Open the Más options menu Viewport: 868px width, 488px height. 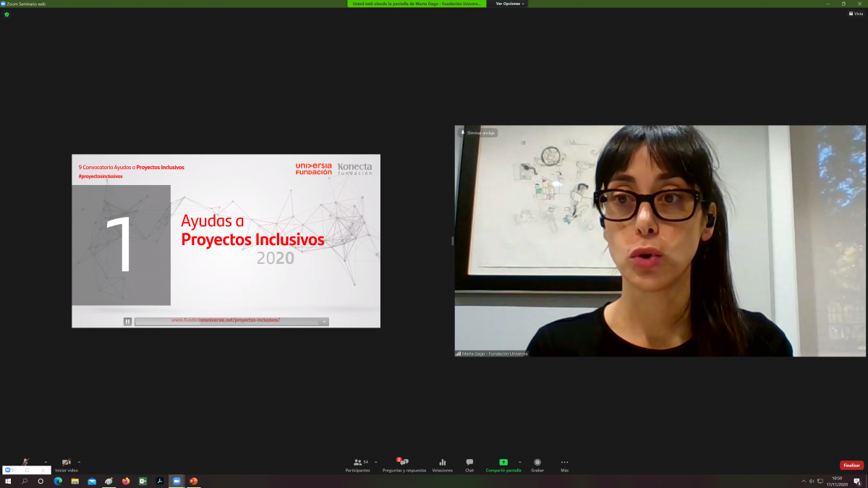[x=564, y=465]
